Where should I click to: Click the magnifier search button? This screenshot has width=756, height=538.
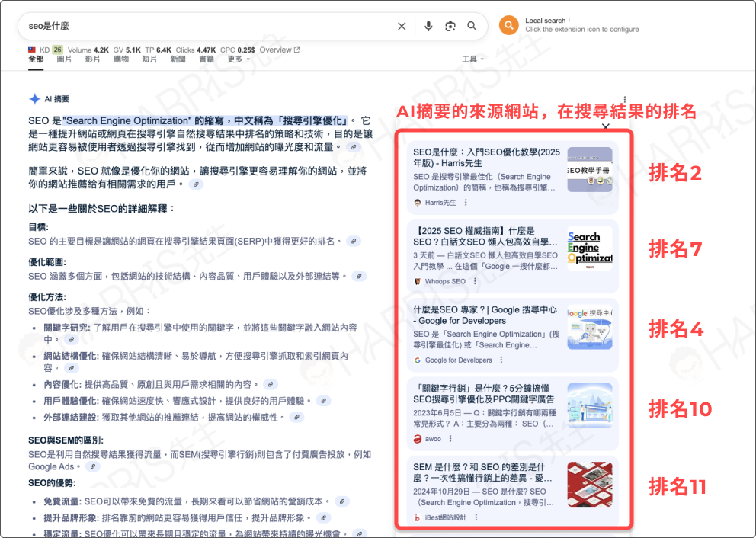472,26
